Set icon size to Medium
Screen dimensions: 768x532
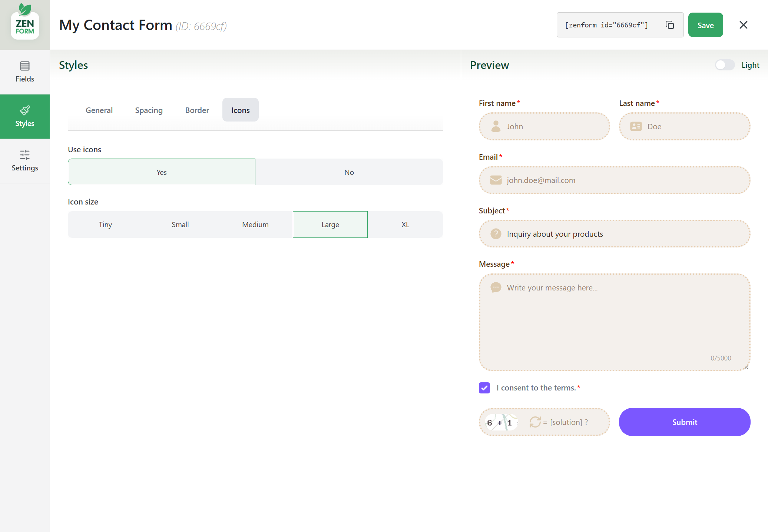(255, 225)
